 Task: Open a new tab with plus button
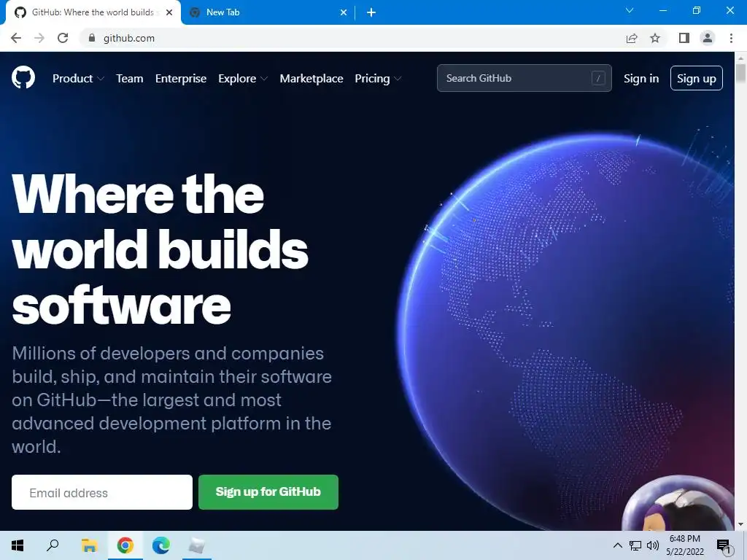click(x=371, y=13)
